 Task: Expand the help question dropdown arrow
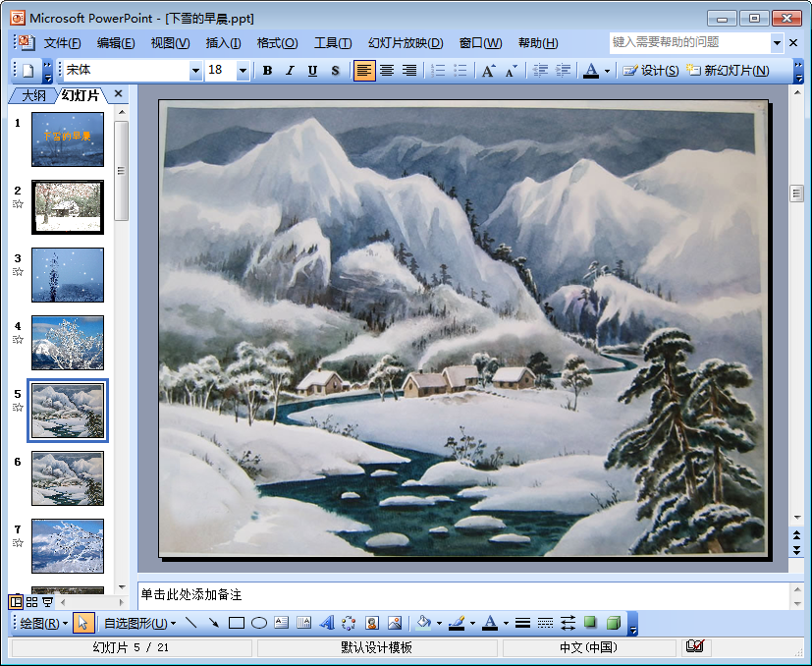tap(777, 43)
